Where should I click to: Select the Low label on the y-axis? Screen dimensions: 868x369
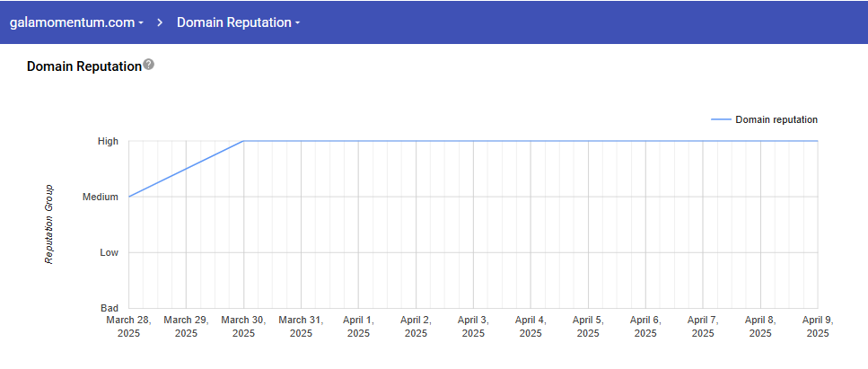(109, 252)
